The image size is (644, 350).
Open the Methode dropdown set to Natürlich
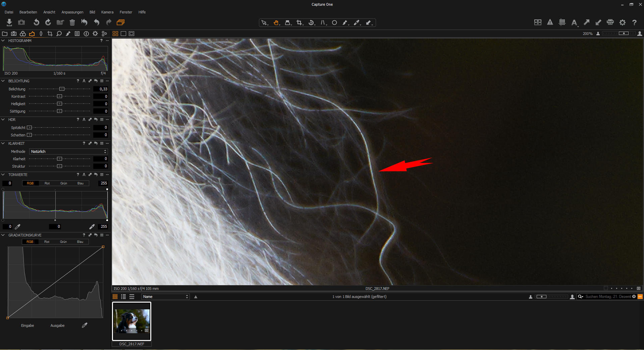point(68,151)
